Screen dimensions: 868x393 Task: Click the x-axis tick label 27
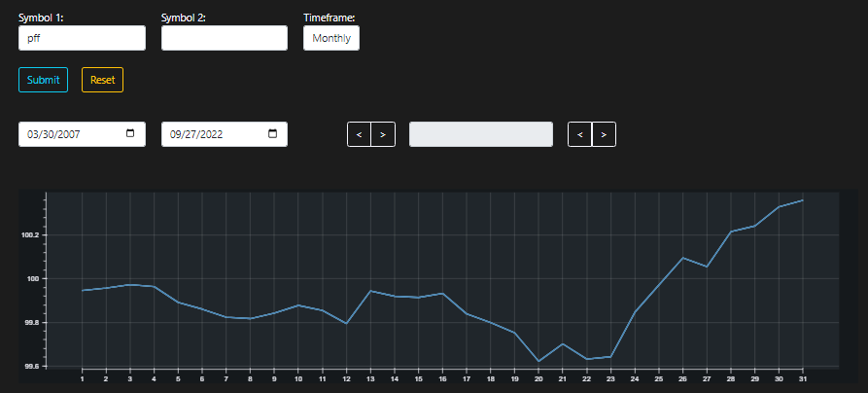coord(707,378)
